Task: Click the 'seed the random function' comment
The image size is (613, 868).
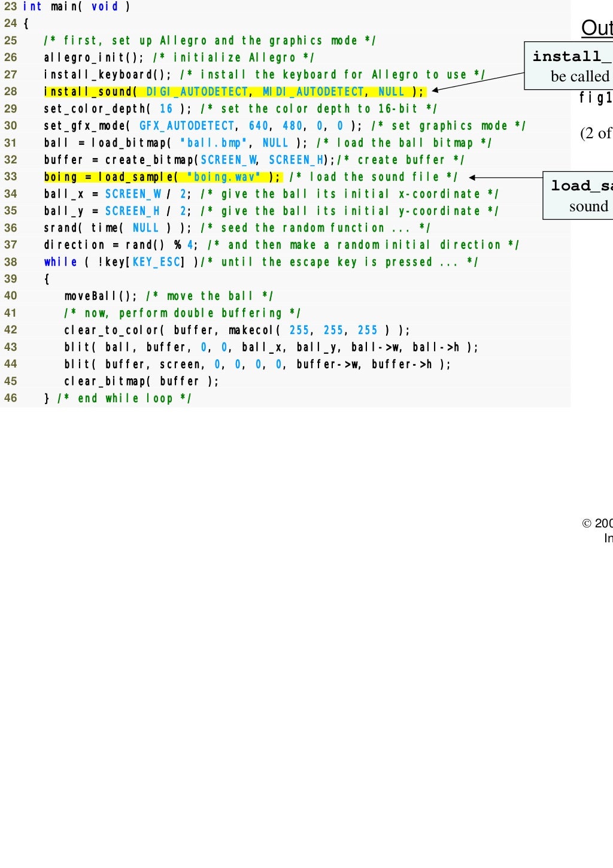Action: (x=315, y=228)
